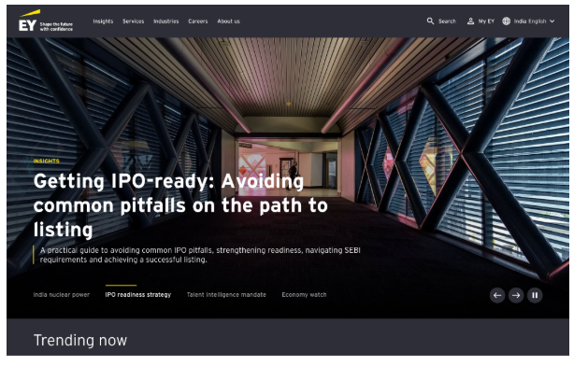Open the Insights menu
Screen dimensions: 588x366
pos(103,21)
